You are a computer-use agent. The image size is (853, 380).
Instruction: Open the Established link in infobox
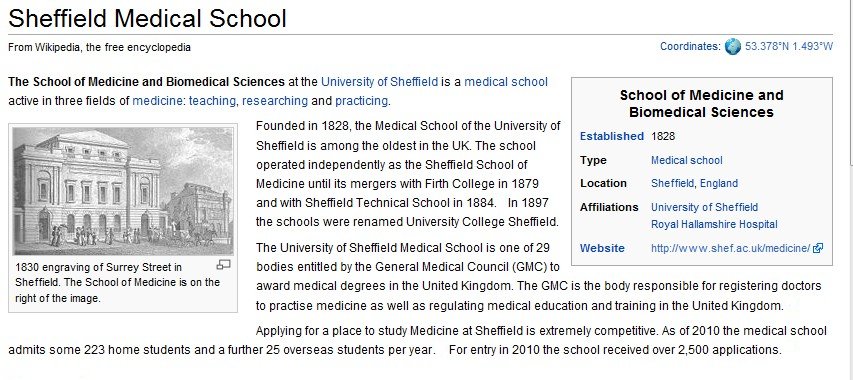coord(611,136)
